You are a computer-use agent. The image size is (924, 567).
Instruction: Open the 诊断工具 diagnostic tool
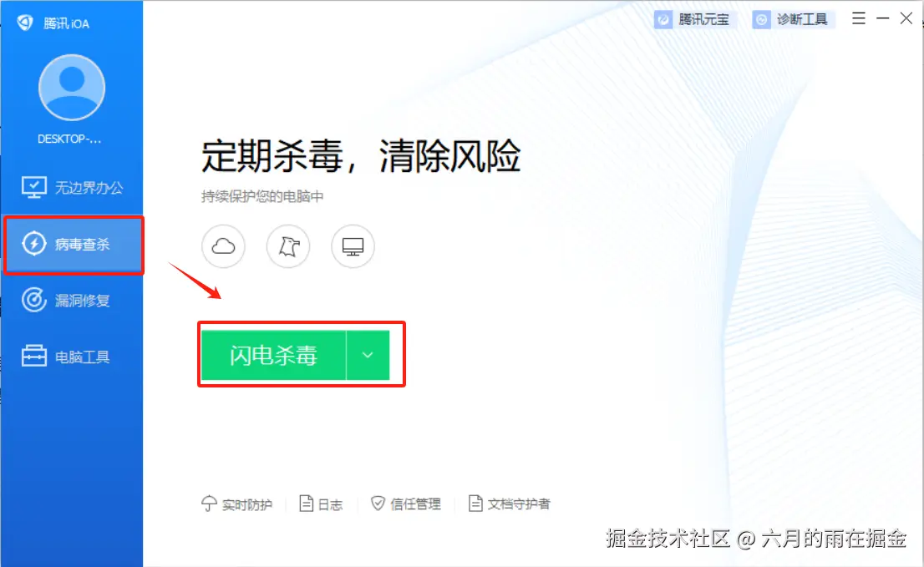pos(790,19)
